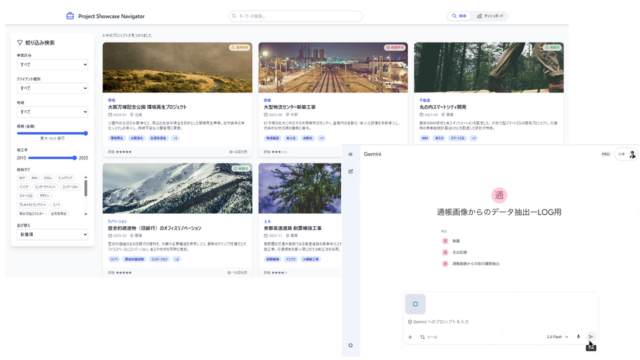The width and height of the screenshot is (640, 360).
Task: Click the location pin icon on the 丸の内 card
Action: tap(443, 115)
